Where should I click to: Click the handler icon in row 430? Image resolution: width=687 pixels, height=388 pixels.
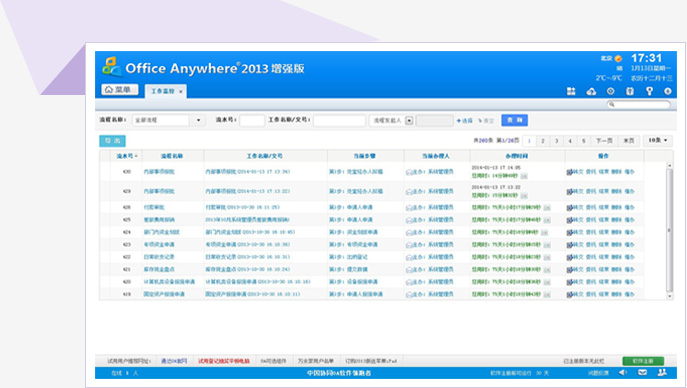click(409, 172)
